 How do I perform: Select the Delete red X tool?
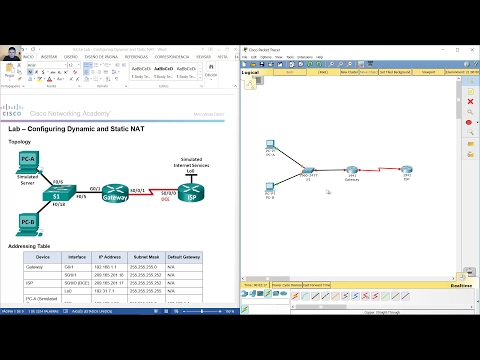point(470,102)
